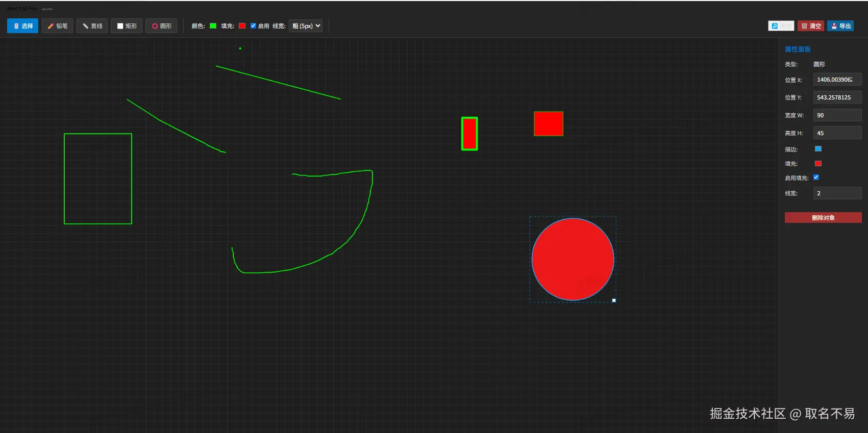Export the drawing with 导出
The height and width of the screenshot is (433, 868).
click(840, 26)
